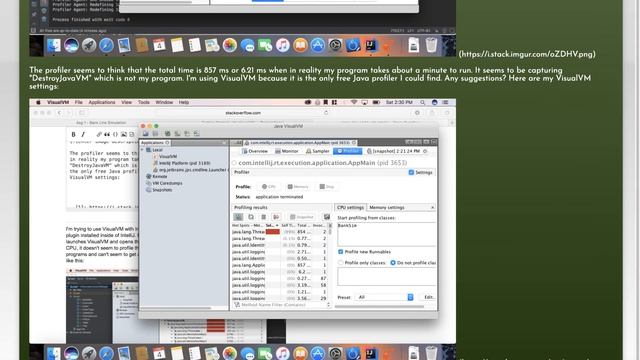The height and width of the screenshot is (360, 640).
Task: Toggle auto-update results icon in Profiling results toolbar
Action: point(238,217)
